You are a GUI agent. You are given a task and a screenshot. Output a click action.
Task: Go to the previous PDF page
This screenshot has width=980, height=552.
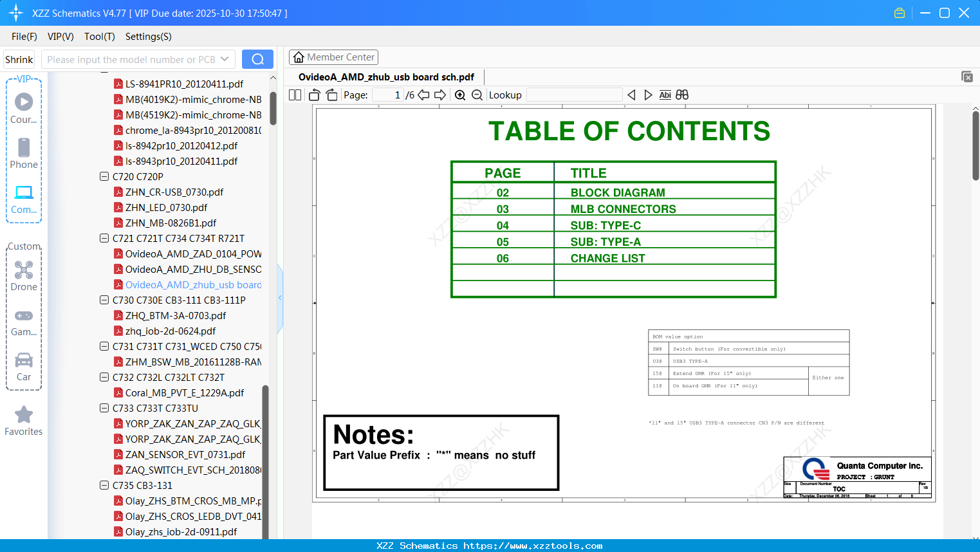423,95
